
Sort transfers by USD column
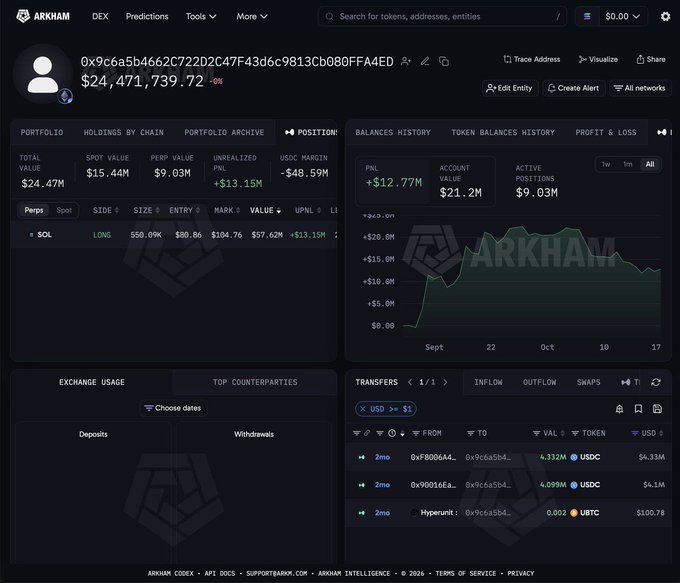coord(647,433)
